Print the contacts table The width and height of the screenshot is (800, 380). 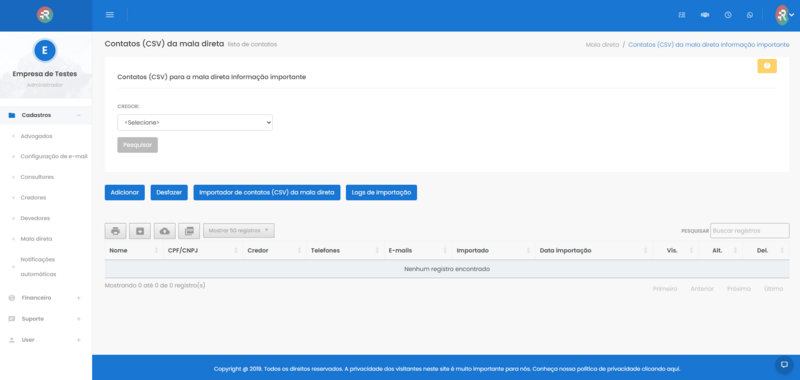click(115, 231)
